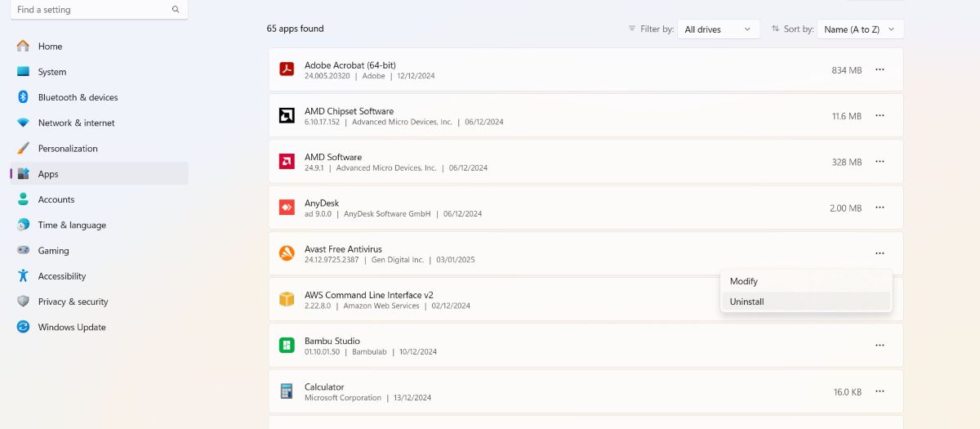This screenshot has height=429, width=980.
Task: Click the Avast Free Antivirus name text
Action: (x=343, y=249)
